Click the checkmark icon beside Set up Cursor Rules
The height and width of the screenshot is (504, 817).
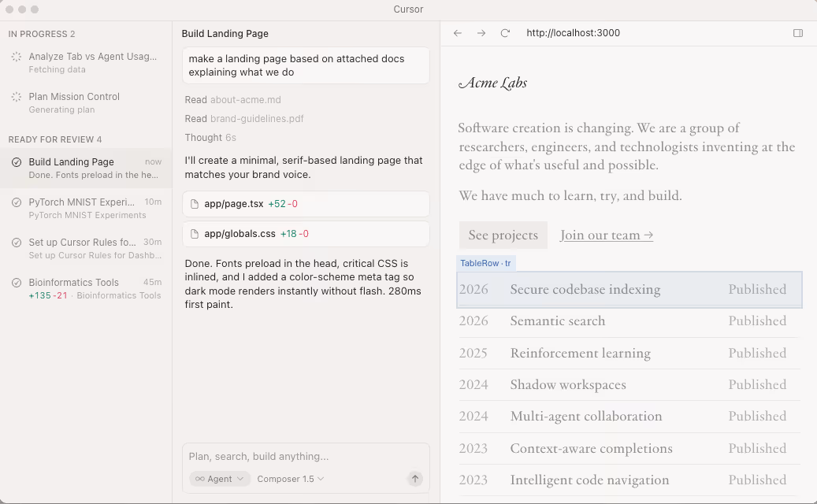click(17, 242)
